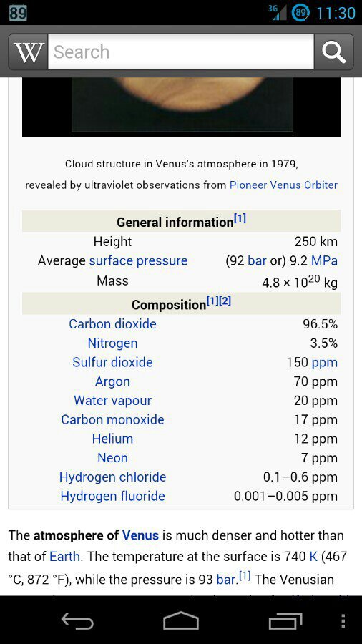This screenshot has width=362, height=644.
Task: Open the Sulfur dioxide link
Action: (112, 362)
